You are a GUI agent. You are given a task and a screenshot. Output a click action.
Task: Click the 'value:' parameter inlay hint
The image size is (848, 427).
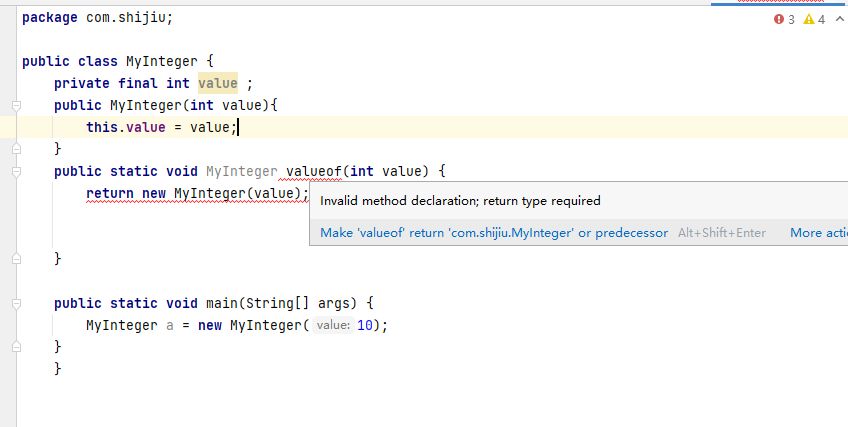tap(333, 325)
